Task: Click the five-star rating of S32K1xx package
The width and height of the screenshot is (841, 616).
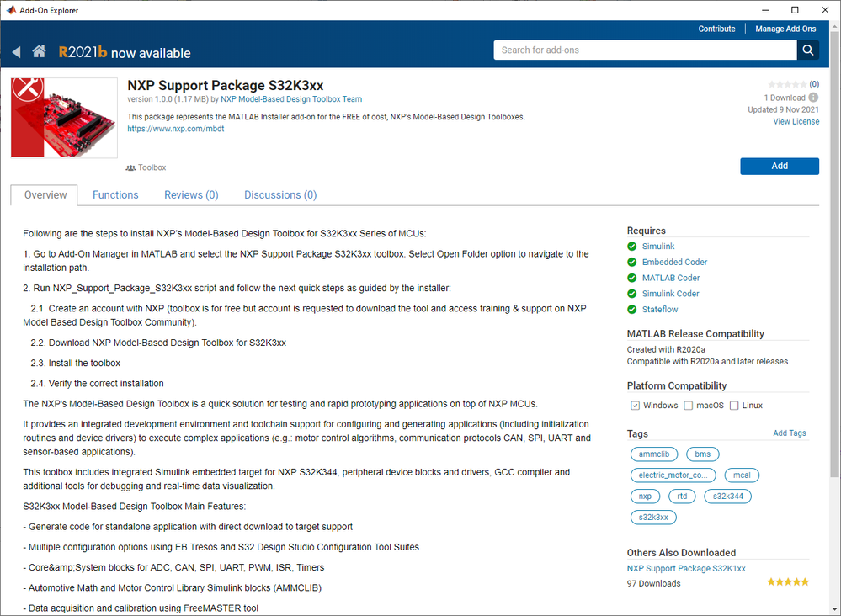Action: click(787, 581)
